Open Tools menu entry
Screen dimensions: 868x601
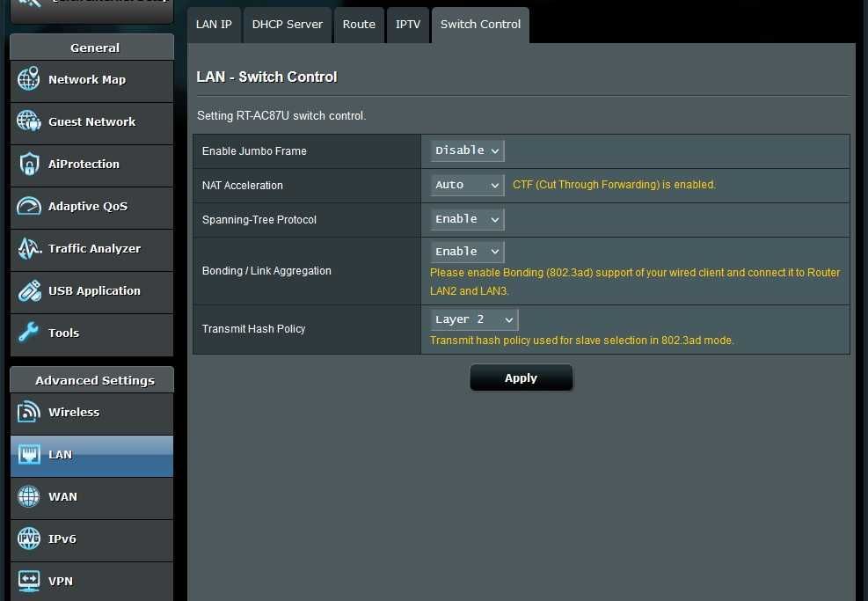coord(91,334)
